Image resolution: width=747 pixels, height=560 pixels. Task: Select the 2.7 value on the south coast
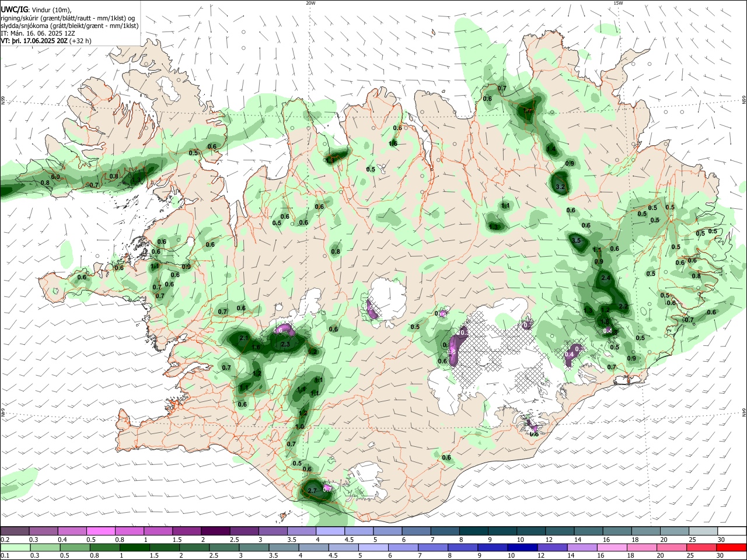pyautogui.click(x=312, y=490)
